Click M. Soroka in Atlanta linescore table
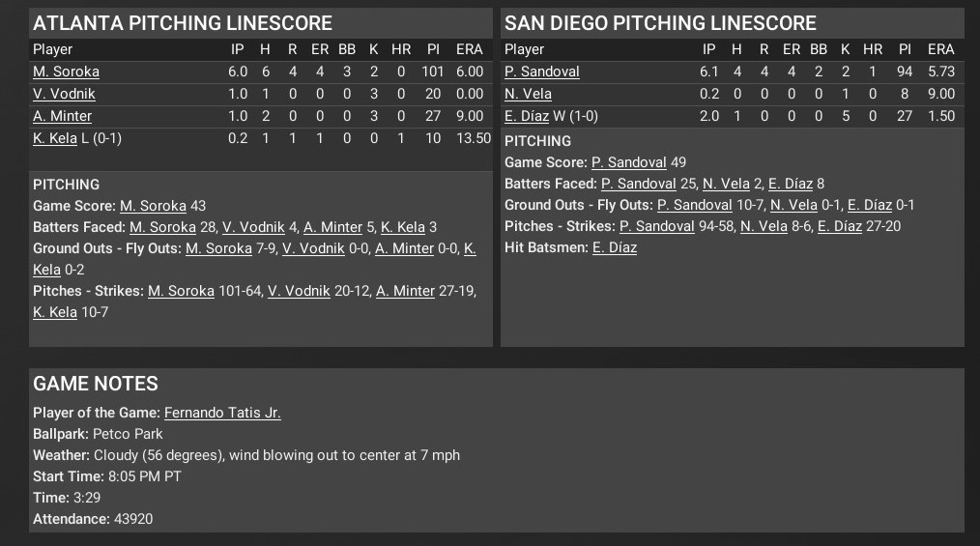 66,72
